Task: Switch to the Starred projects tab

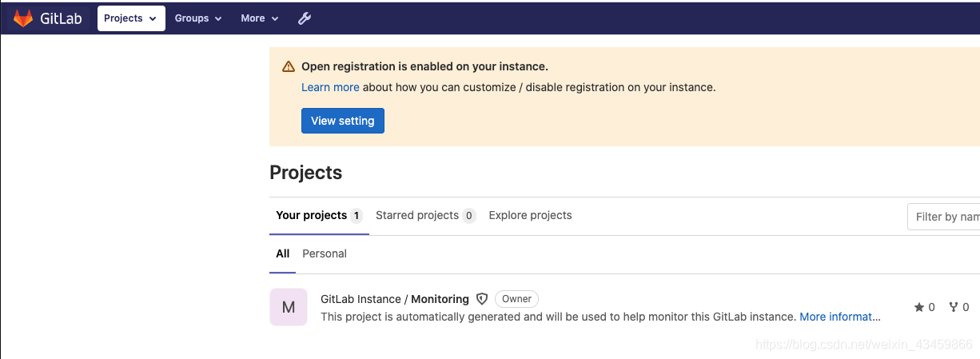Action: point(425,215)
